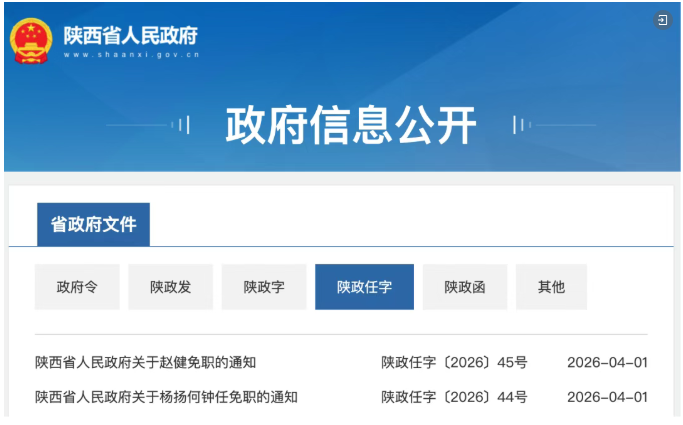
Task: Select the highlighted 陕政任字 tab
Action: pyautogui.click(x=364, y=287)
